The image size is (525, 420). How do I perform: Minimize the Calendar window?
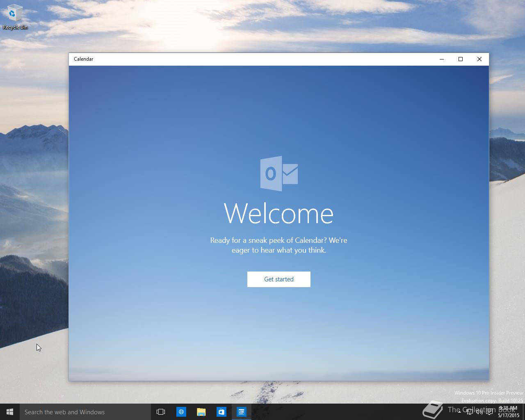click(442, 59)
